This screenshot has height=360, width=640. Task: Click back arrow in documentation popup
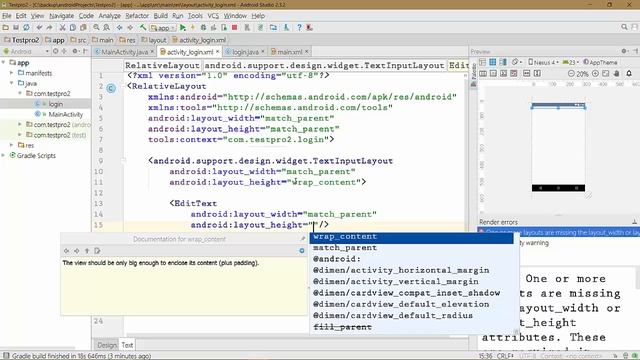click(x=67, y=251)
